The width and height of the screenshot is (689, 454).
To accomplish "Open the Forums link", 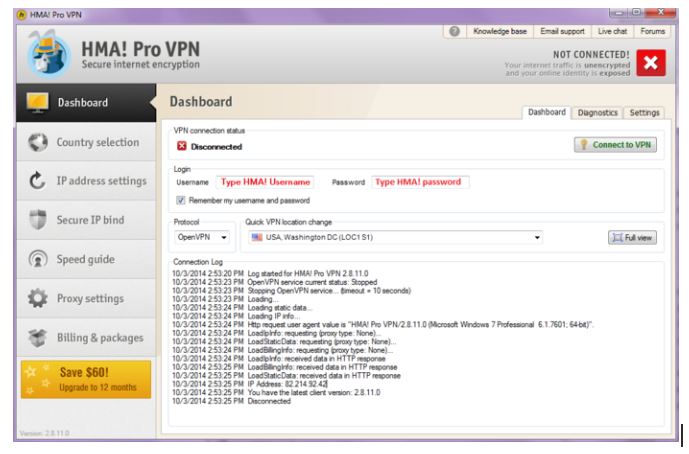I will coord(653,31).
